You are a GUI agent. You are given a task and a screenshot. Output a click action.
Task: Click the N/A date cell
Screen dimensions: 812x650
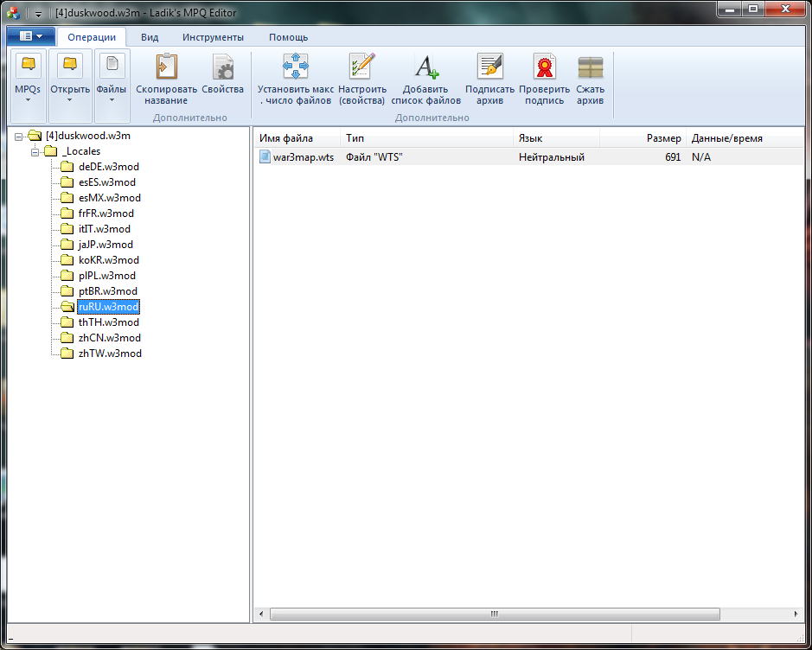pyautogui.click(x=701, y=156)
